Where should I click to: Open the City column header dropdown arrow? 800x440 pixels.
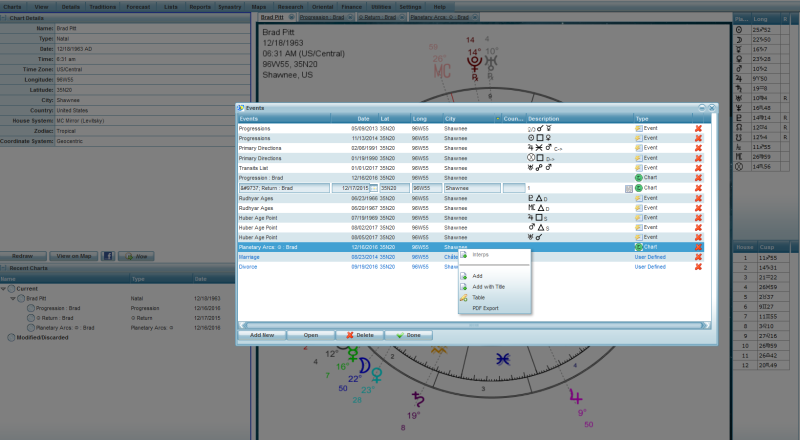[x=497, y=118]
